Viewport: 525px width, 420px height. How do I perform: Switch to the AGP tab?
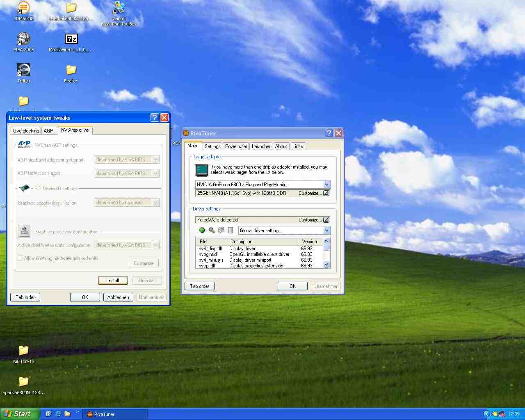point(48,130)
